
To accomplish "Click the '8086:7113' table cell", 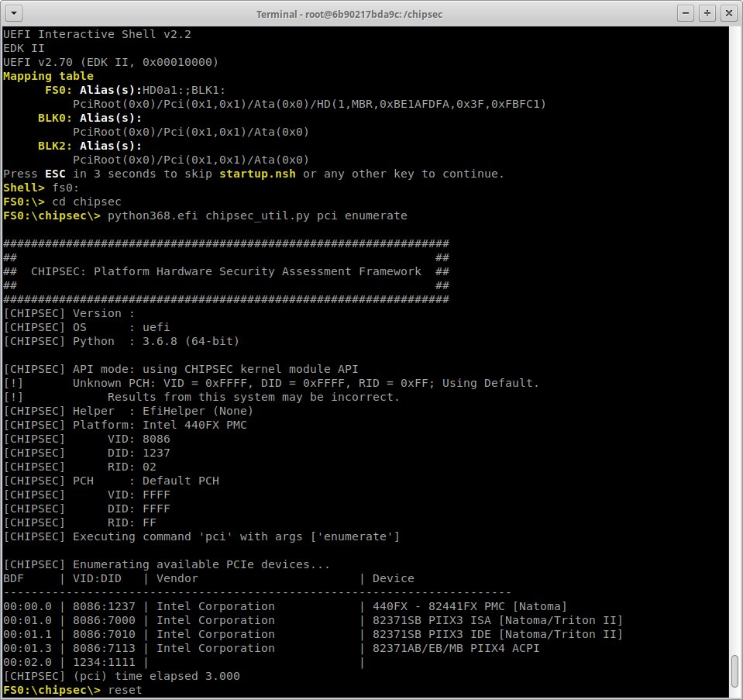I will click(105, 648).
